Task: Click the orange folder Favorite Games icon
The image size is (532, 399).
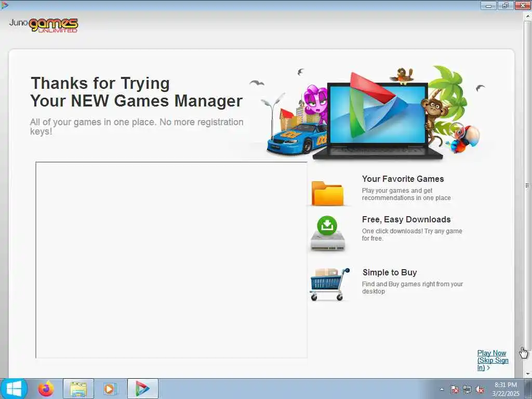Action: coord(327,193)
